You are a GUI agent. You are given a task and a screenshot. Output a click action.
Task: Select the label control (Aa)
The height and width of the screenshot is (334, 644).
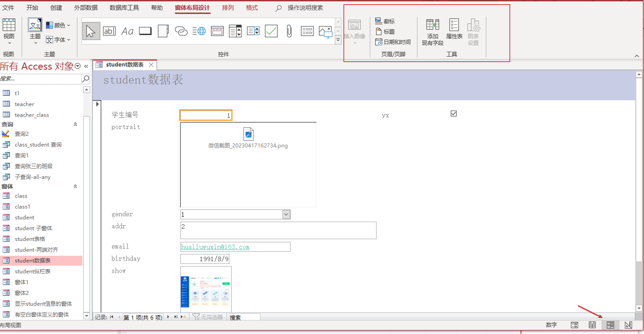pyautogui.click(x=127, y=31)
